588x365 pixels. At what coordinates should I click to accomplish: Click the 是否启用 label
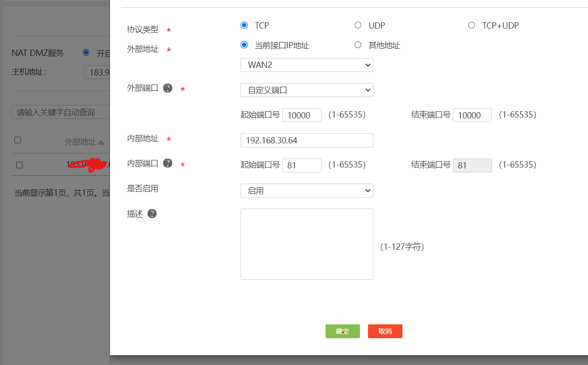143,189
